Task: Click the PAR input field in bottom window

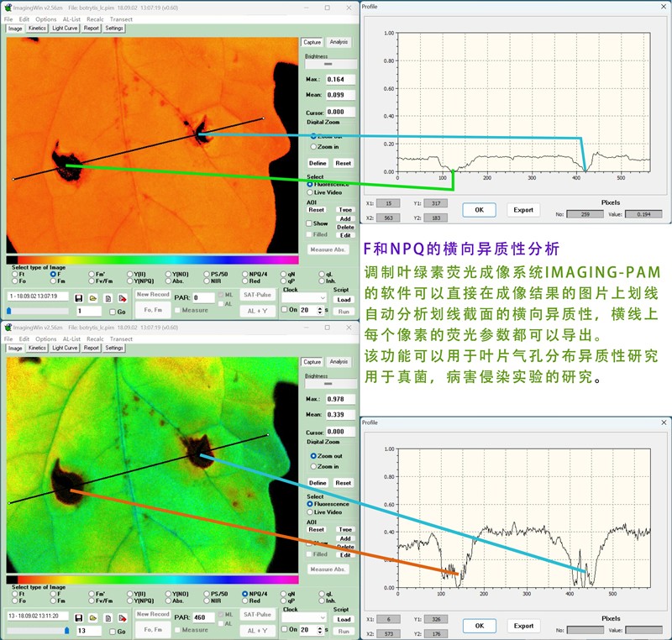Action: tap(203, 616)
